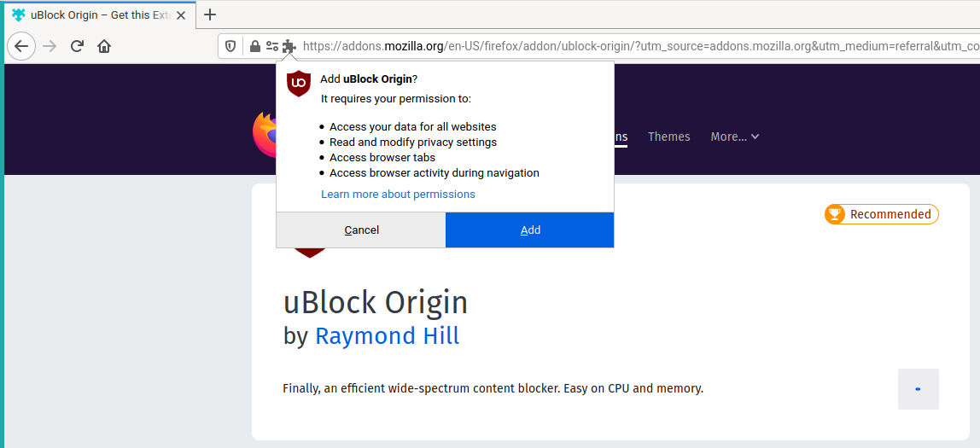Open the Themes navigation item

(668, 137)
